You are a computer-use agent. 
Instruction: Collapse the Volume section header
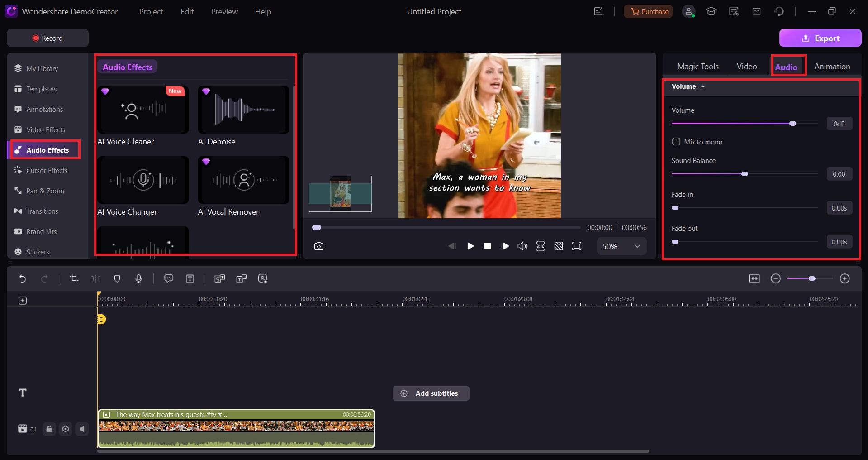[688, 86]
